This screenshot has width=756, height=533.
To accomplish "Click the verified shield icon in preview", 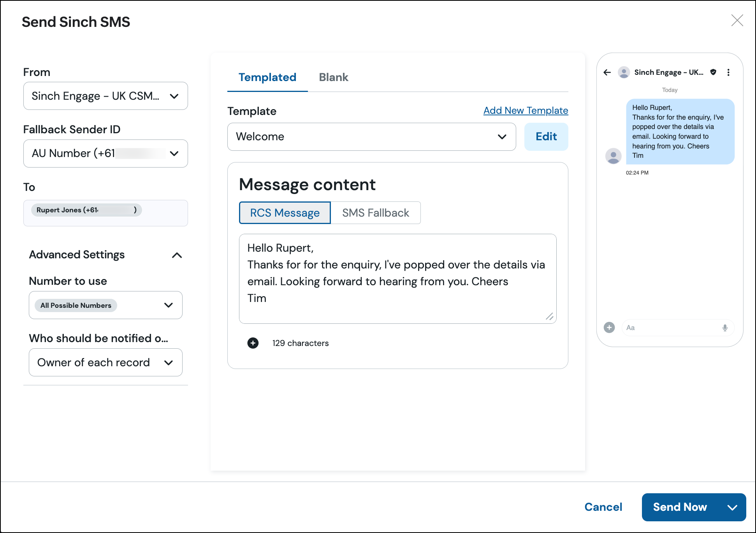I will click(x=713, y=72).
